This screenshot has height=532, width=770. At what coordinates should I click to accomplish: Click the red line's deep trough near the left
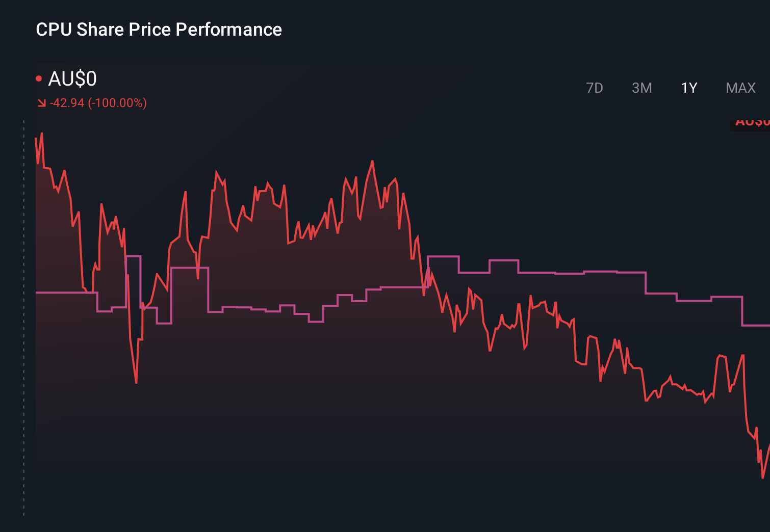click(x=136, y=381)
